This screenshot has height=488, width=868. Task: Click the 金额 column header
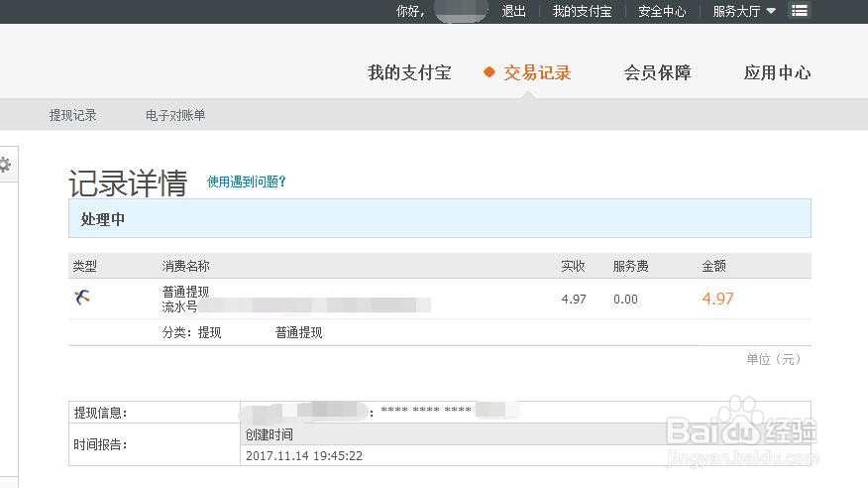click(713, 267)
